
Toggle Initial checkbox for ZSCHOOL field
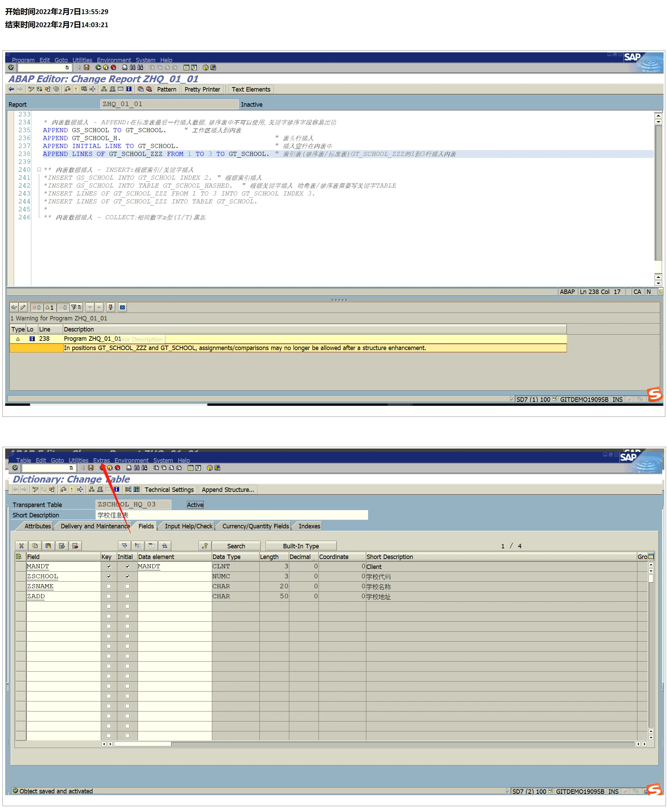127,577
